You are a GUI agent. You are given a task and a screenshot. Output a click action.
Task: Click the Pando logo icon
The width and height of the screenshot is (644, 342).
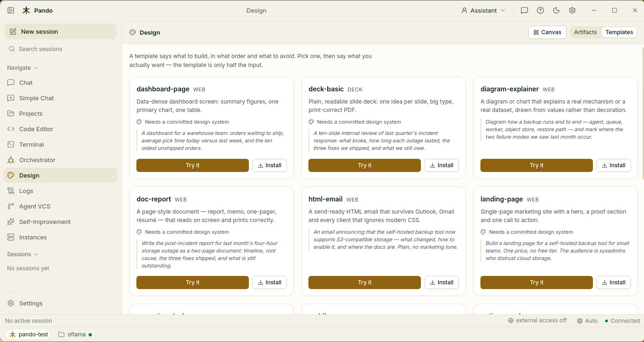pos(26,10)
